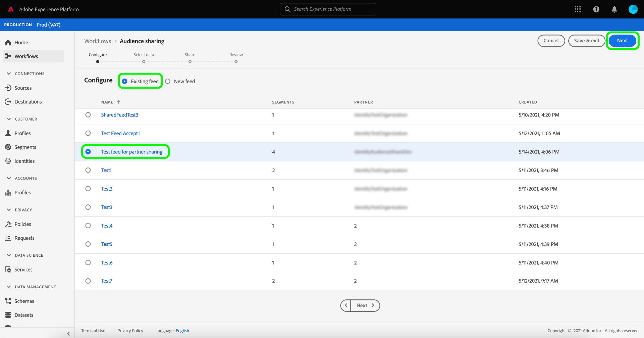
Task: Click the Workflows icon in sidebar
Action: point(8,56)
